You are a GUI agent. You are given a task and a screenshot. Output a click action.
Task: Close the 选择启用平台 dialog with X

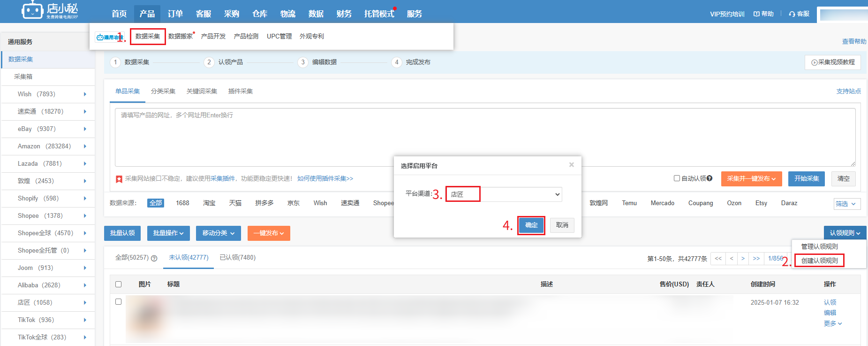pyautogui.click(x=571, y=165)
